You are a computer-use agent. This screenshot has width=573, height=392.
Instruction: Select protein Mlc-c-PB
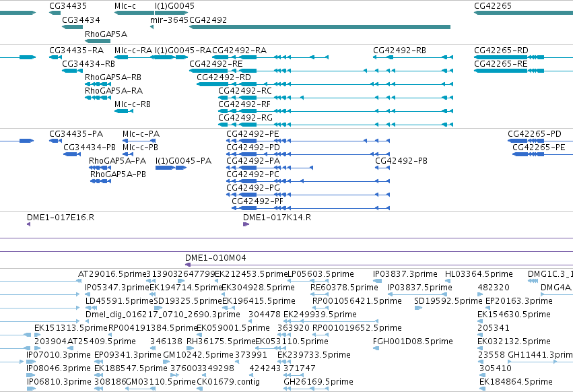coord(128,154)
